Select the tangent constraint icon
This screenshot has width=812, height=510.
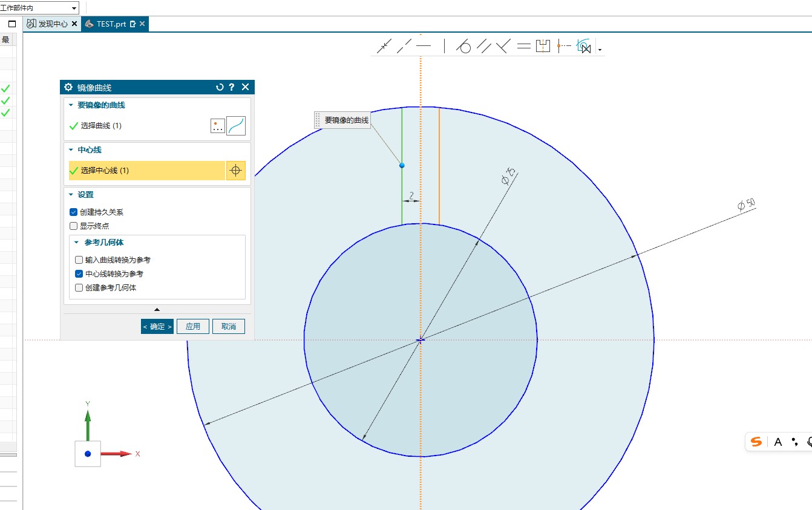pyautogui.click(x=463, y=46)
